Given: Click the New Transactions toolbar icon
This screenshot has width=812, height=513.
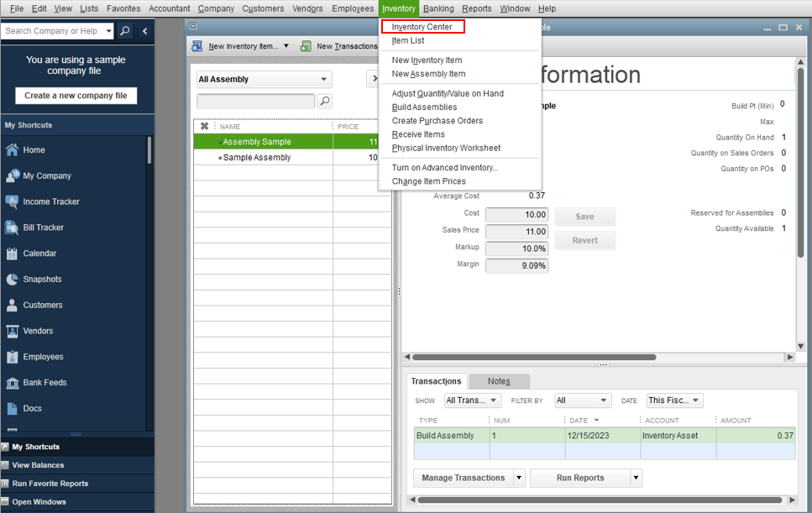Looking at the screenshot, I should [306, 46].
